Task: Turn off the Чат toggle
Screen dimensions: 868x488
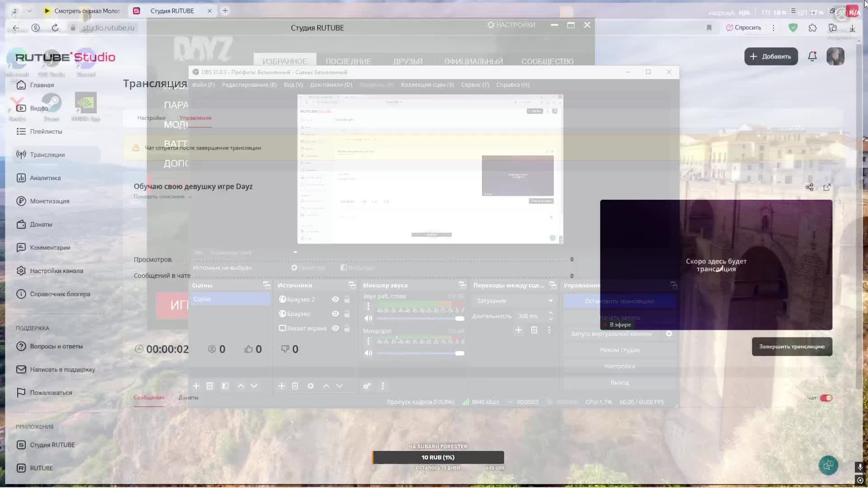Action: (826, 398)
